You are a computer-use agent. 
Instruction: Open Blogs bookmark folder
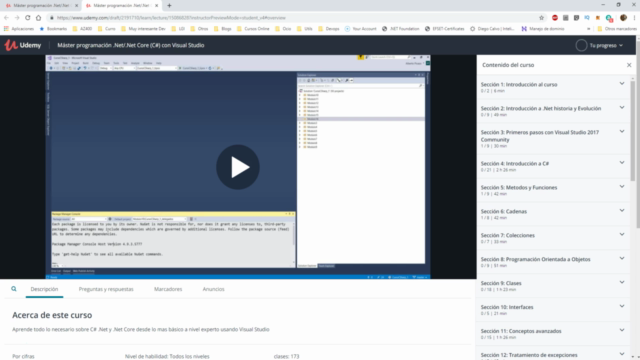pos(223,29)
